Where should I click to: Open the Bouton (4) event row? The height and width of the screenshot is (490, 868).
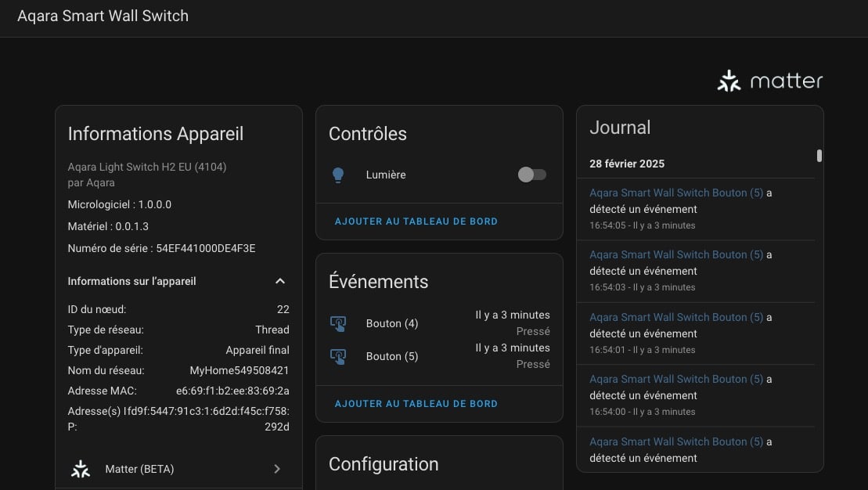[x=440, y=323]
